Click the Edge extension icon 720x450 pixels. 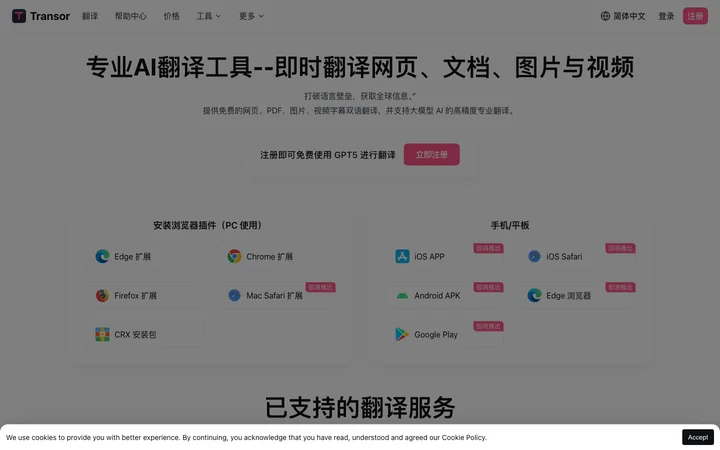[x=102, y=256]
